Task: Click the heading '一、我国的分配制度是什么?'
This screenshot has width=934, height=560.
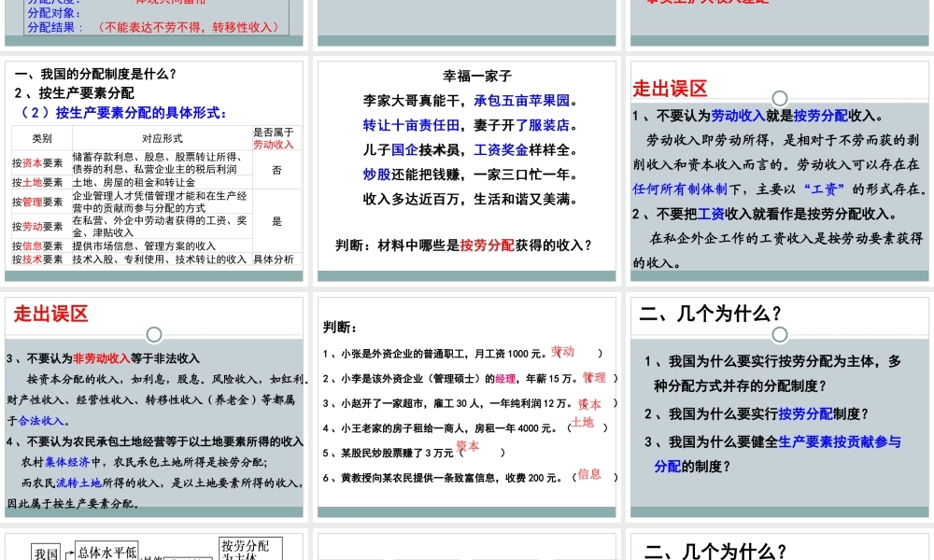Action: tap(95, 74)
